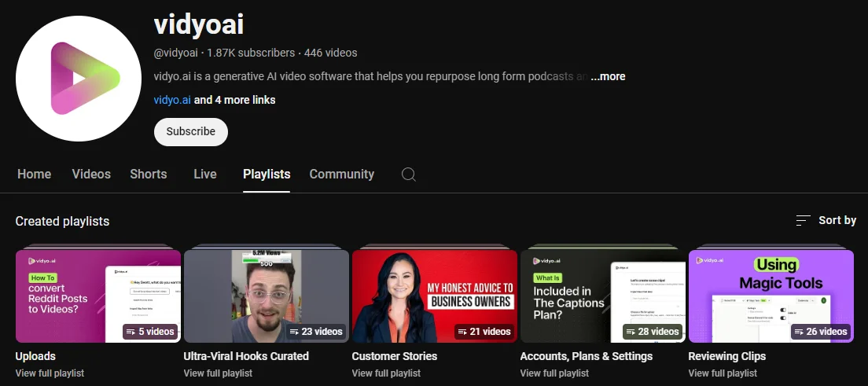
Task: Open the Sort by dropdown
Action: (x=826, y=220)
